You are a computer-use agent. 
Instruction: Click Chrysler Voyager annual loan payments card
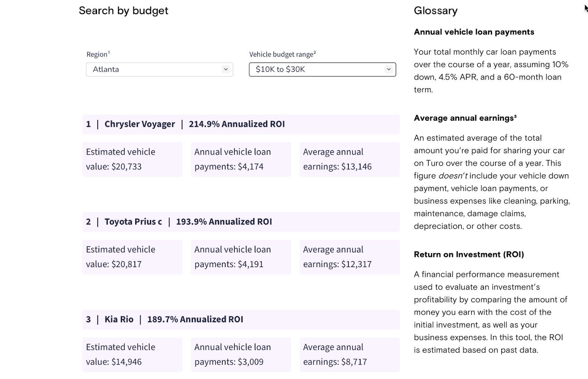[x=241, y=159]
